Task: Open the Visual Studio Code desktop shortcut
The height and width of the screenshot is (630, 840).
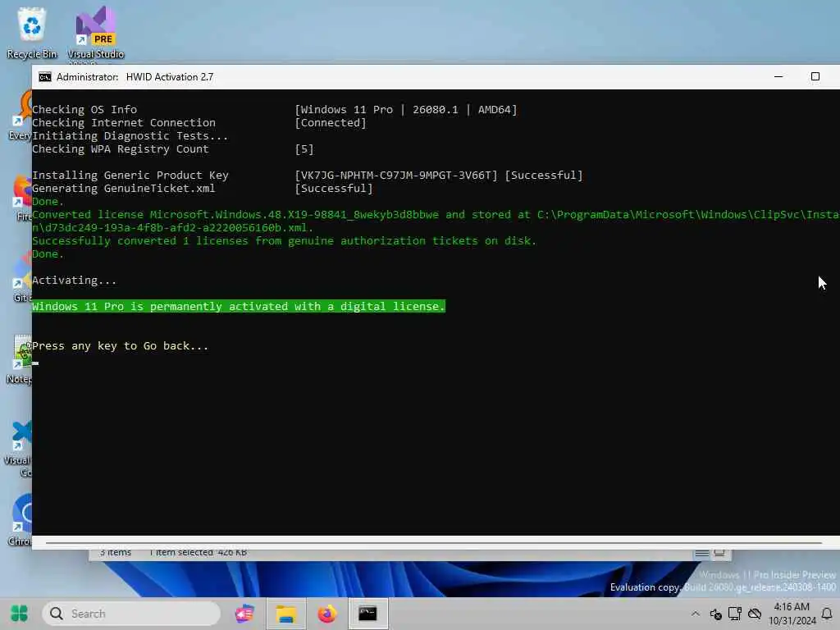Action: tap(18, 449)
